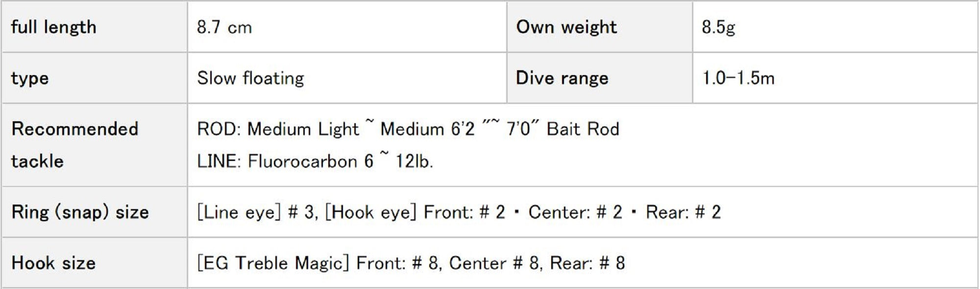This screenshot has width=980, height=289.
Task: Click the ring size "Rear: # 2" text
Action: 683,212
